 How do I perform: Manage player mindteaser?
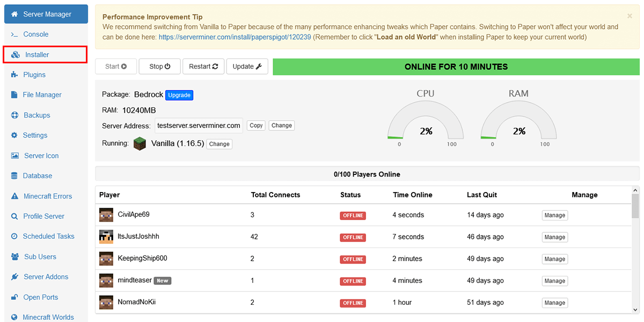point(555,281)
